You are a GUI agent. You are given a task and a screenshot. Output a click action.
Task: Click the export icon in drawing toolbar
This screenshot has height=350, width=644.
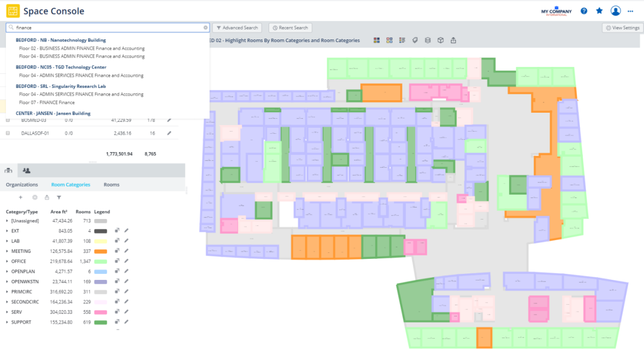[453, 40]
